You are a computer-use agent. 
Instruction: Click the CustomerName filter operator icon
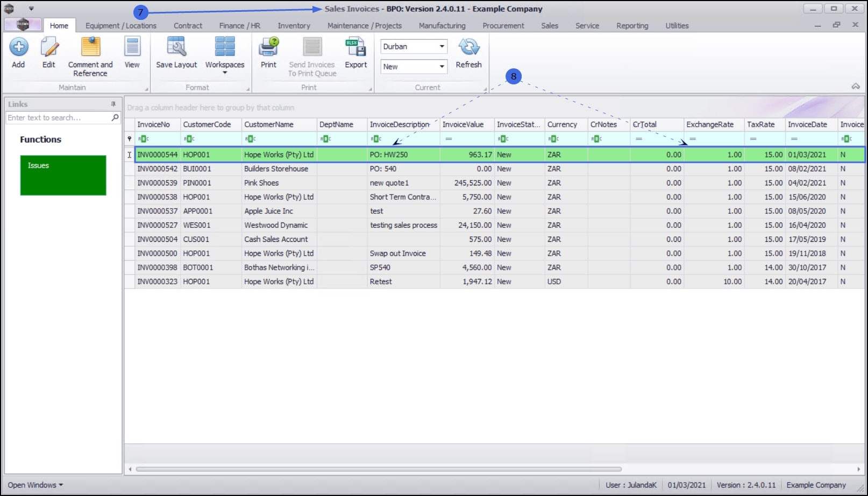point(250,139)
